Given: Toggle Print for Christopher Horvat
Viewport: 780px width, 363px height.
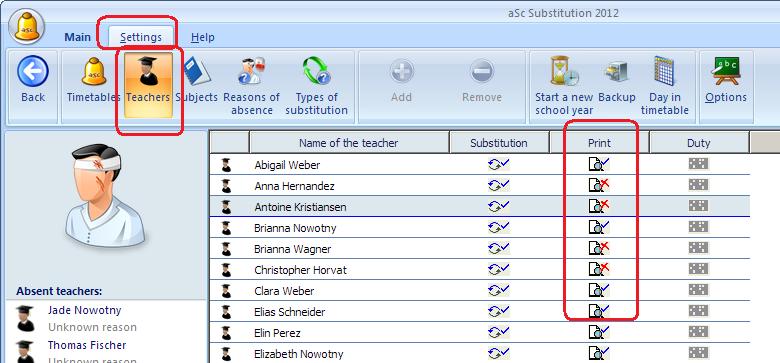Looking at the screenshot, I should click(x=599, y=269).
